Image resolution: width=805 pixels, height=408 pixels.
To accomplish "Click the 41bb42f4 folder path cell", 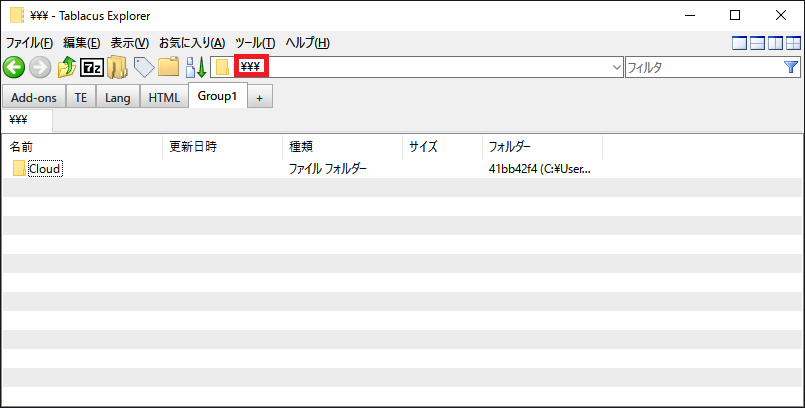I will (x=540, y=169).
